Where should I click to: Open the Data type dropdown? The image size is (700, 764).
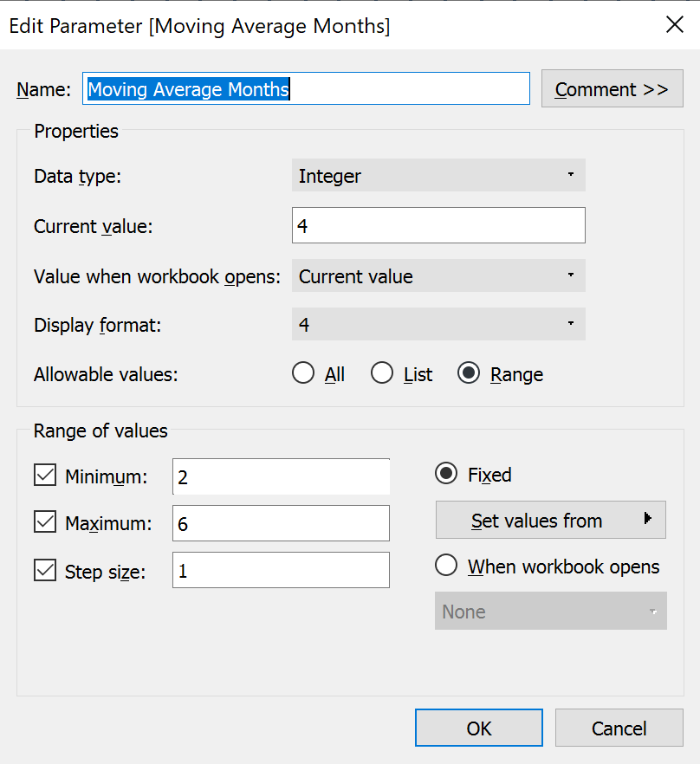437,175
